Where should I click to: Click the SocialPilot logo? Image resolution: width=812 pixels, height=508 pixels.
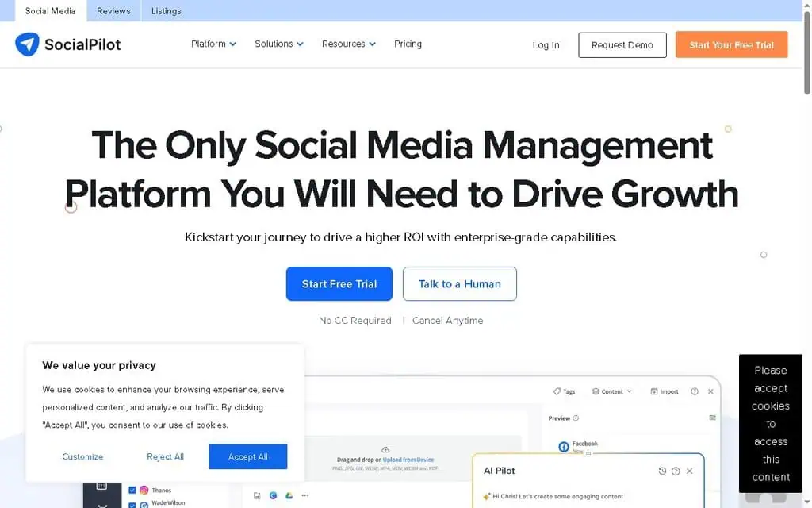68,44
